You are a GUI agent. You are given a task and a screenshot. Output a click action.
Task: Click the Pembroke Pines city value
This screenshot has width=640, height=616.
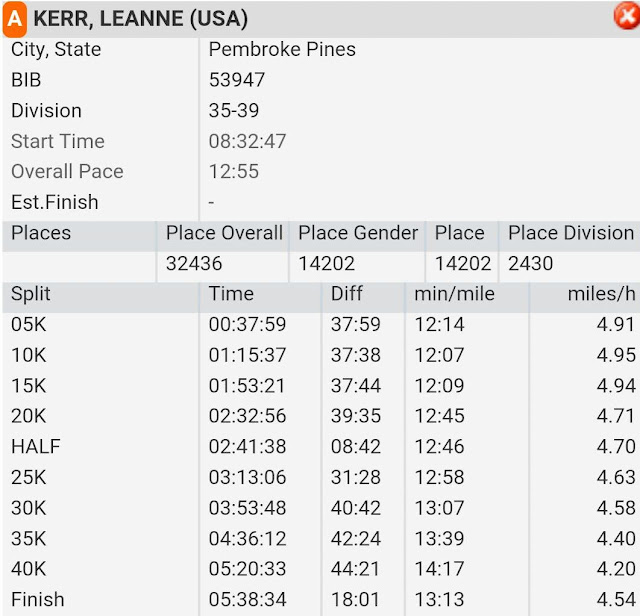282,49
